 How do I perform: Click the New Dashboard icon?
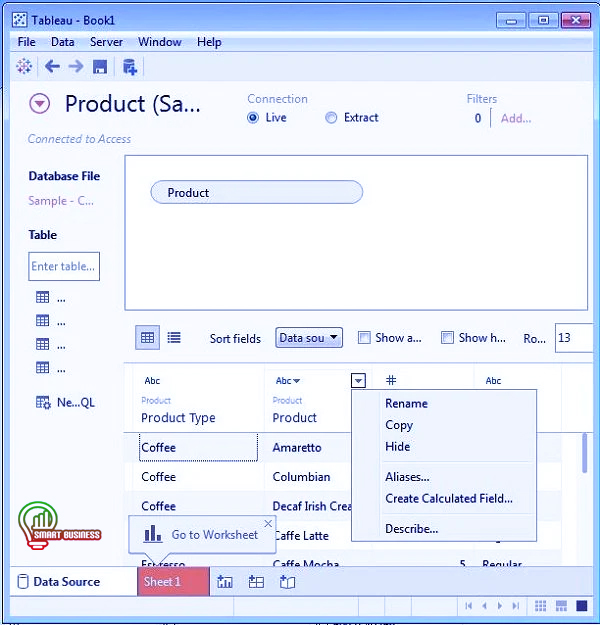click(256, 582)
